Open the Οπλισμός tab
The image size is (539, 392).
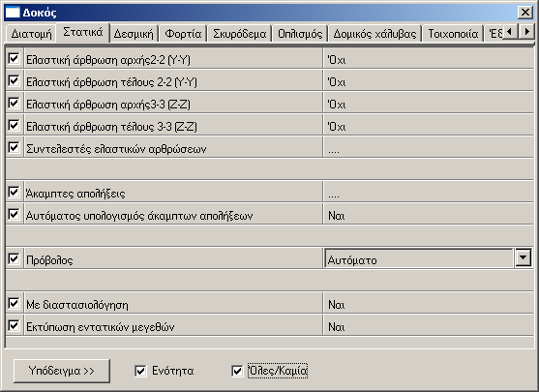(x=300, y=34)
